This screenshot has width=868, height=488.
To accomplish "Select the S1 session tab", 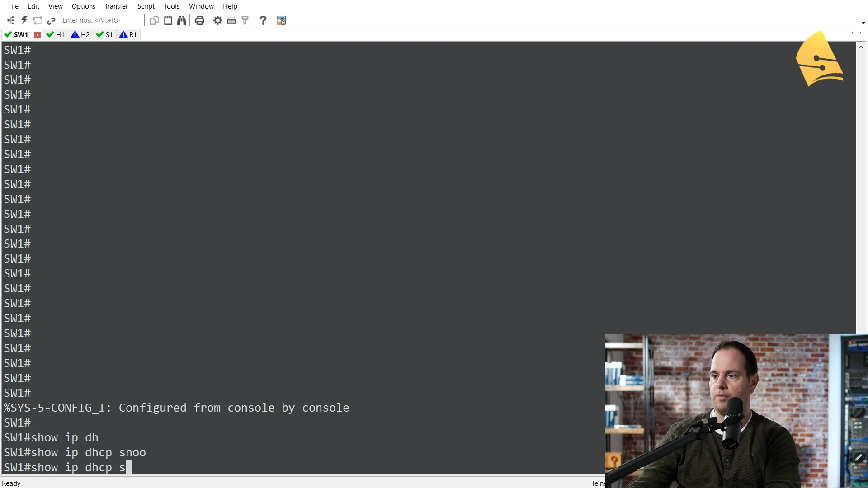I will click(104, 35).
